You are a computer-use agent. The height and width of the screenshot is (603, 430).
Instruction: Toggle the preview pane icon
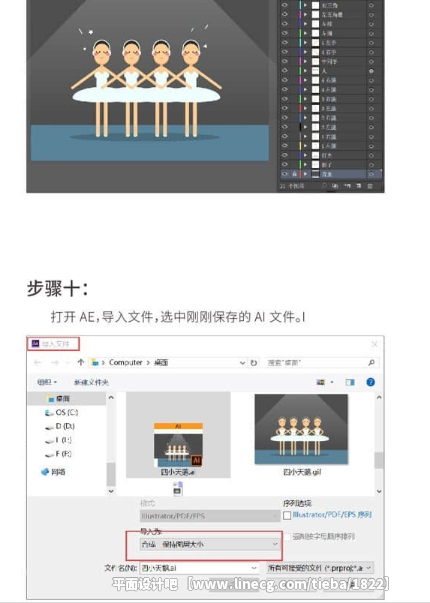click(x=350, y=382)
